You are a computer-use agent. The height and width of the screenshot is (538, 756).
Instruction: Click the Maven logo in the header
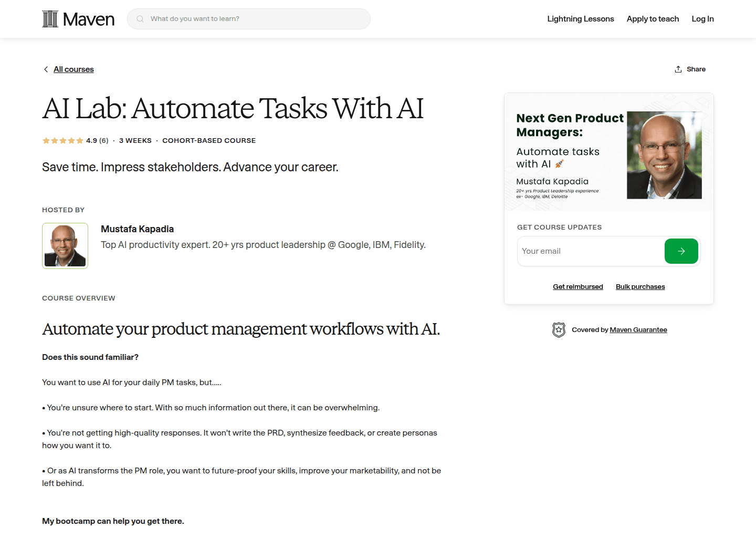[78, 18]
